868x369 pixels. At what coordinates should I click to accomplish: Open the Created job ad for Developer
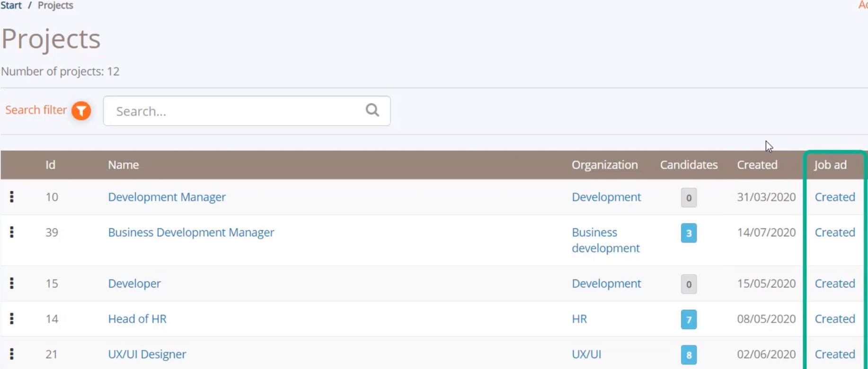coord(835,284)
